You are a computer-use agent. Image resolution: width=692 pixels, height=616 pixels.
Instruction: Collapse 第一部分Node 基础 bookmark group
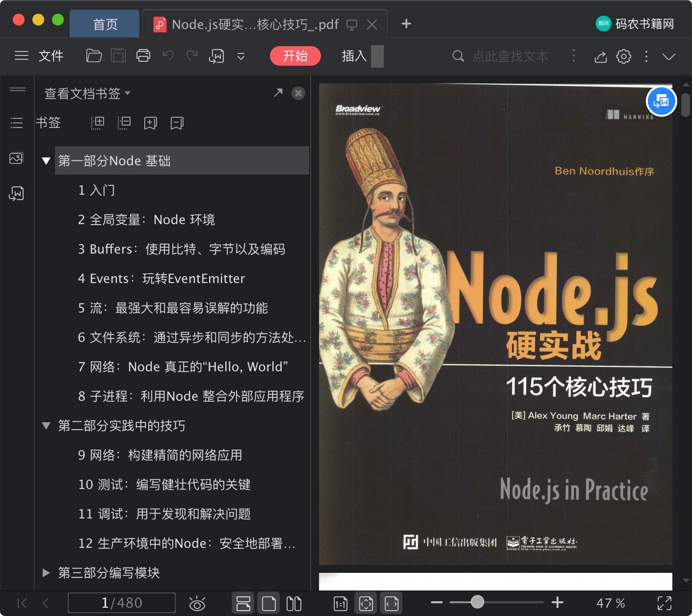(46, 161)
